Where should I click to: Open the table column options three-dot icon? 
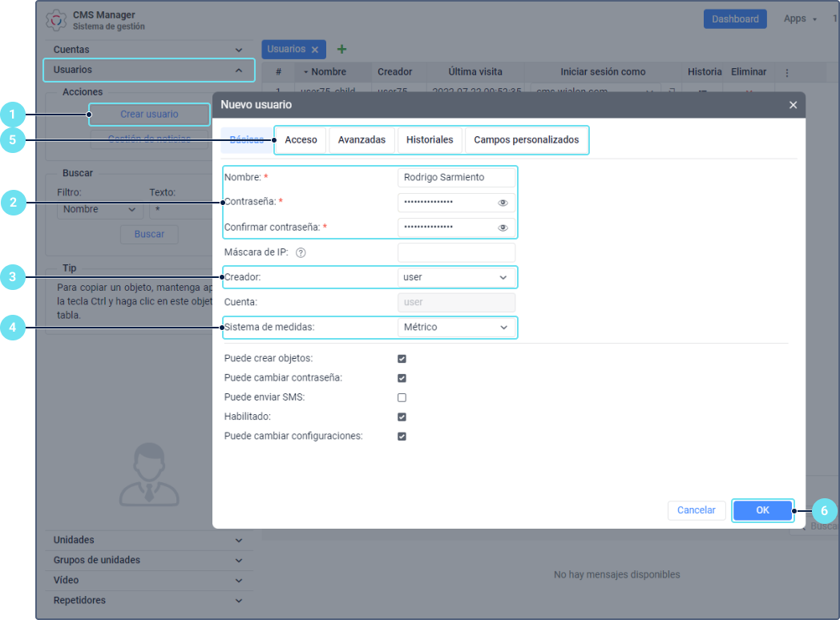tap(787, 72)
